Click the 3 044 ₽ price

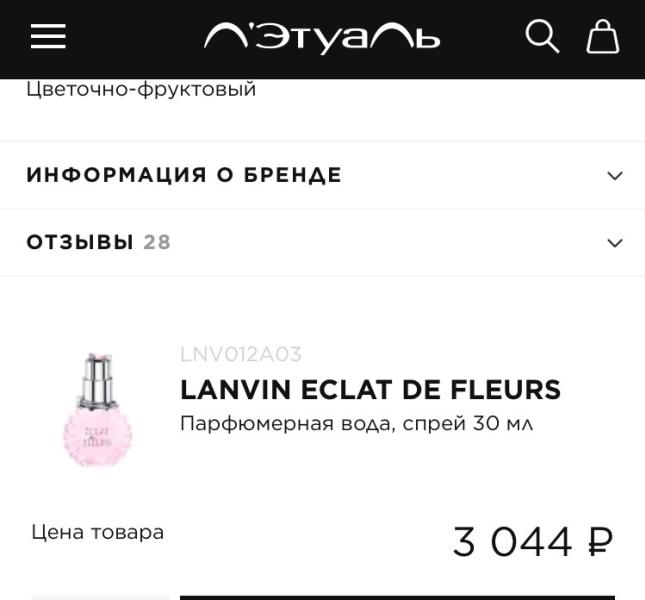(512, 542)
